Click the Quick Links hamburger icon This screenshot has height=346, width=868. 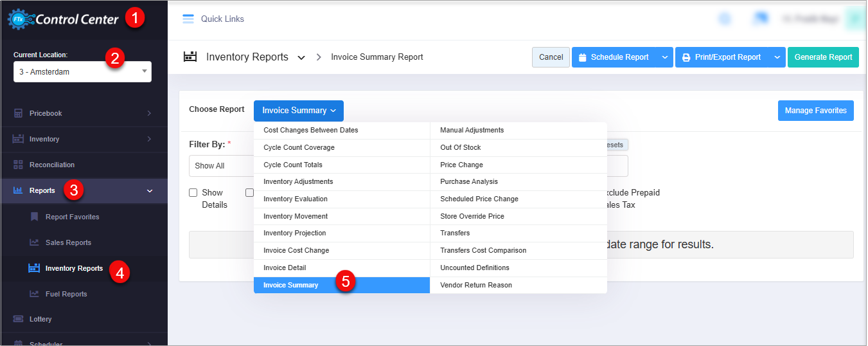pyautogui.click(x=188, y=19)
